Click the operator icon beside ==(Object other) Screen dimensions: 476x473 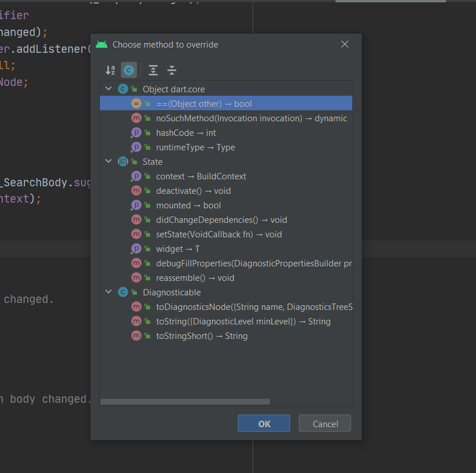[135, 103]
